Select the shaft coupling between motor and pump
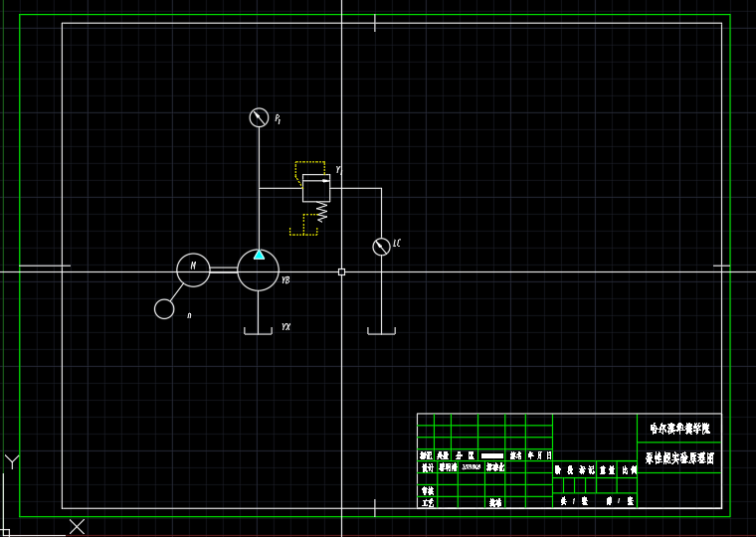The width and height of the screenshot is (756, 537). click(x=223, y=269)
